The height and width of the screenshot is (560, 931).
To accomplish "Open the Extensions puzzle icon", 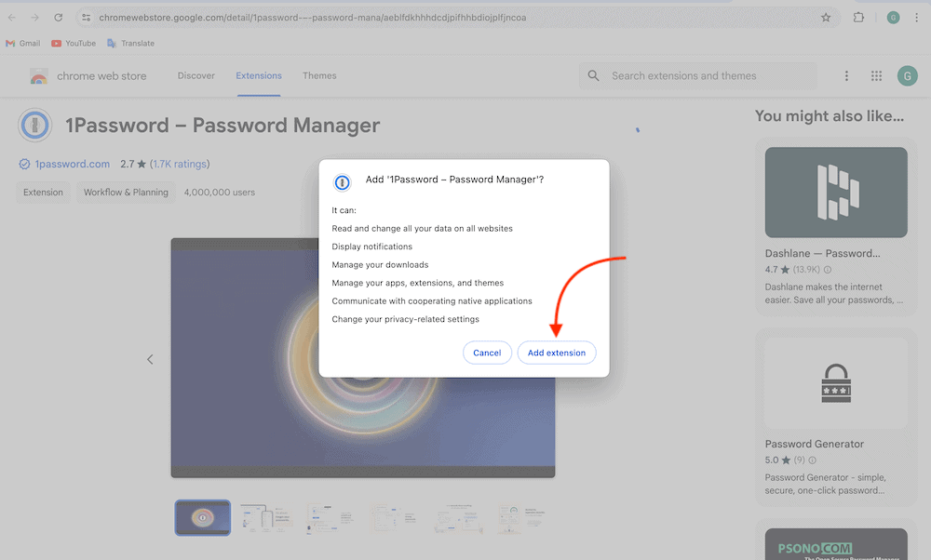I will pyautogui.click(x=858, y=18).
